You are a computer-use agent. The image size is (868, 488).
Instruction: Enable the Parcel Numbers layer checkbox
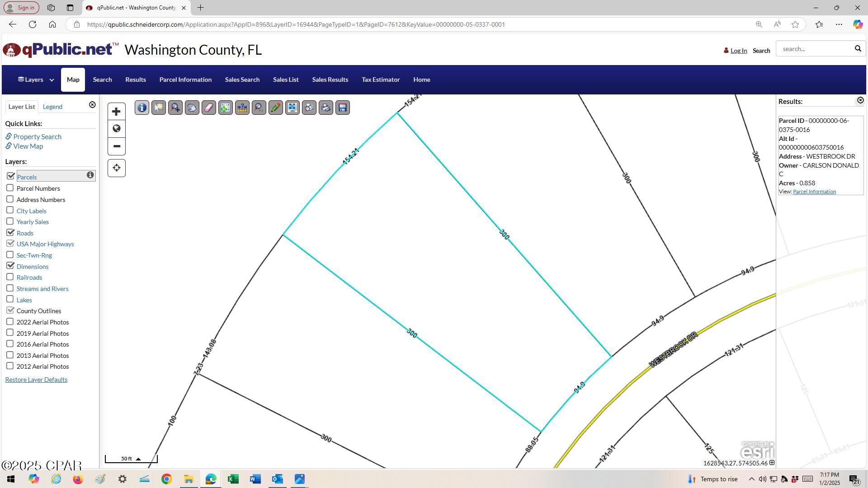tap(10, 188)
